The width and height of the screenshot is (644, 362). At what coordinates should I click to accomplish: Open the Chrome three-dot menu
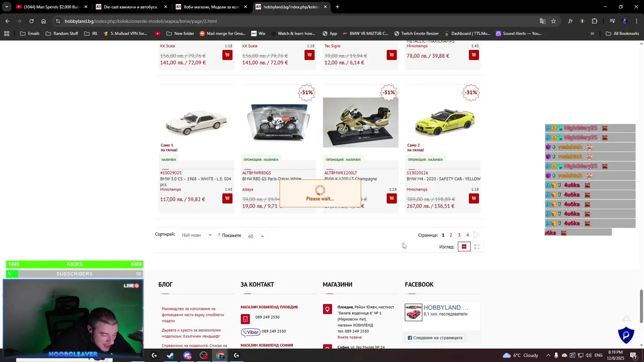(x=636, y=21)
